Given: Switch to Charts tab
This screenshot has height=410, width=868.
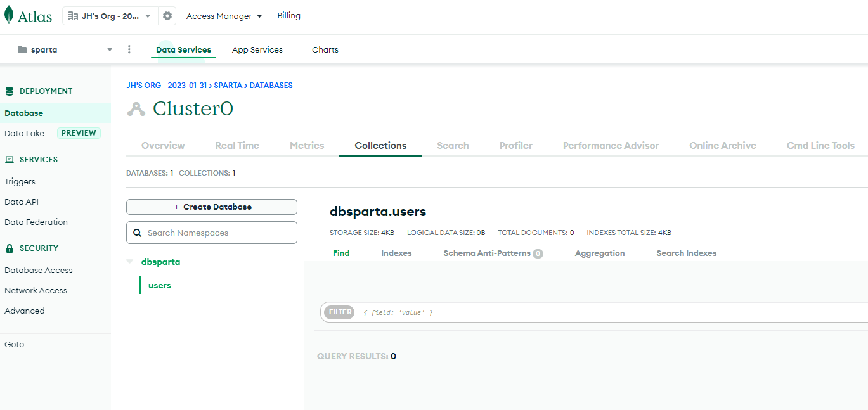Looking at the screenshot, I should click(325, 49).
